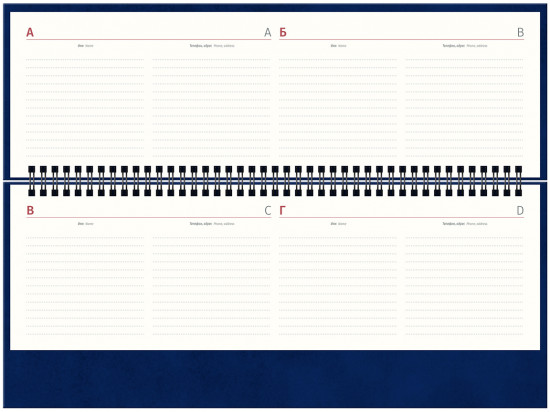The image size is (550, 412).
Task: Click the Name column label in section А
Action: 86,46
